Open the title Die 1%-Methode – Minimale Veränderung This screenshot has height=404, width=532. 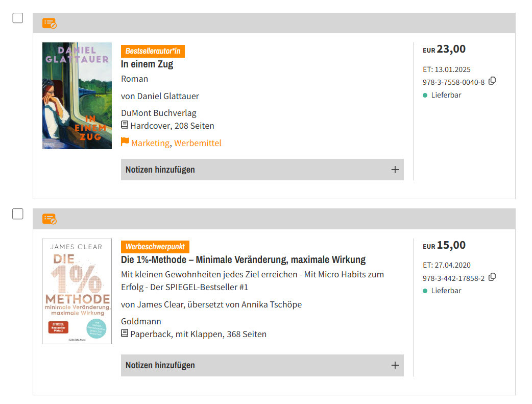pos(243,259)
